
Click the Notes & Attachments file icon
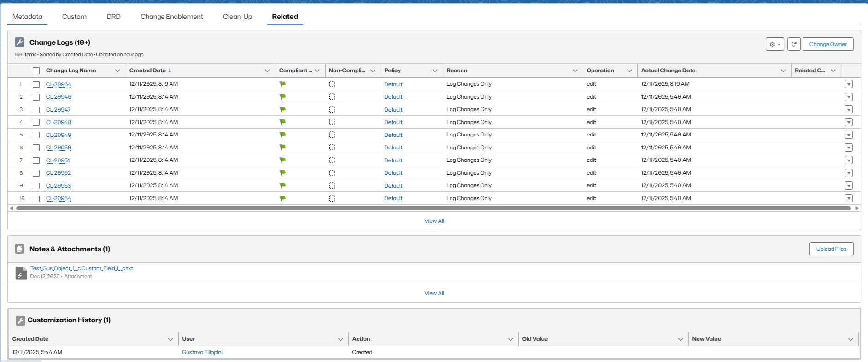tap(19, 249)
